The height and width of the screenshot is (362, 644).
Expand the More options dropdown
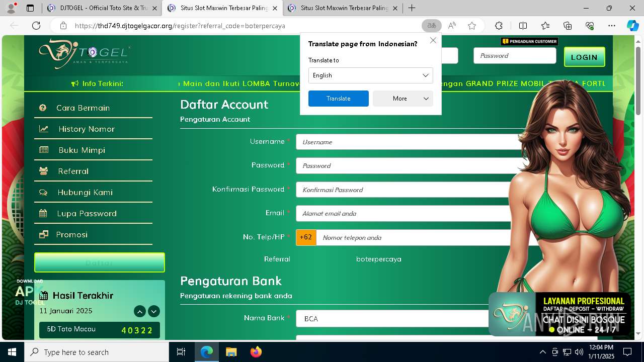403,99
